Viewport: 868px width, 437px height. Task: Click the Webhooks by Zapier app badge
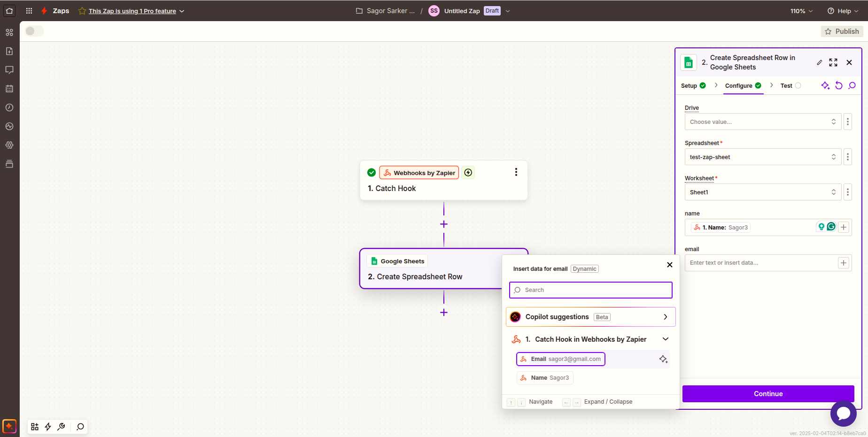click(x=419, y=173)
